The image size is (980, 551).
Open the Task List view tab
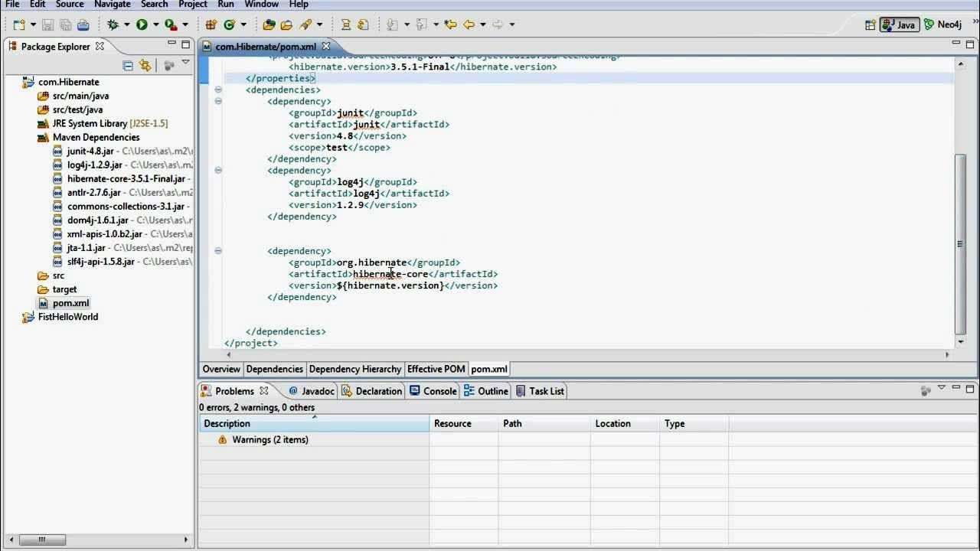540,391
